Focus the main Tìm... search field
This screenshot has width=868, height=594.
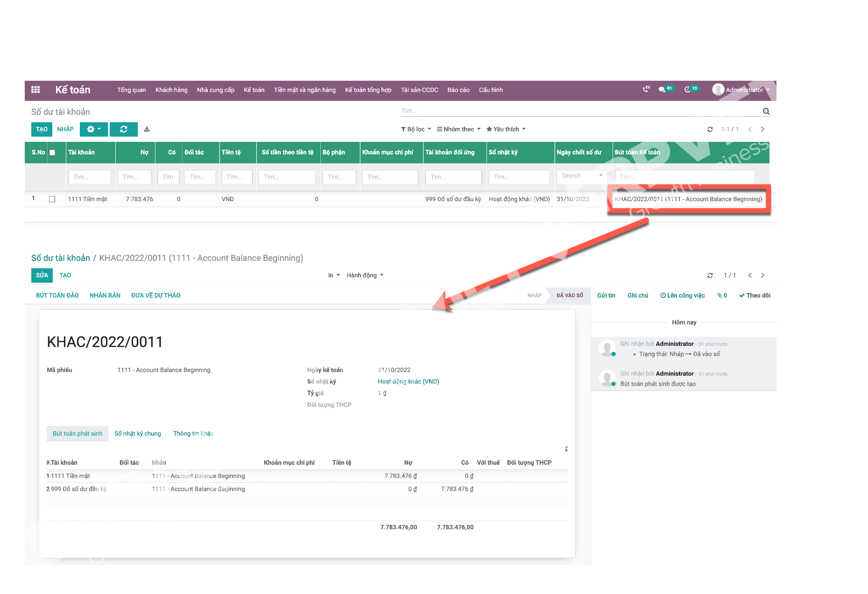click(580, 111)
